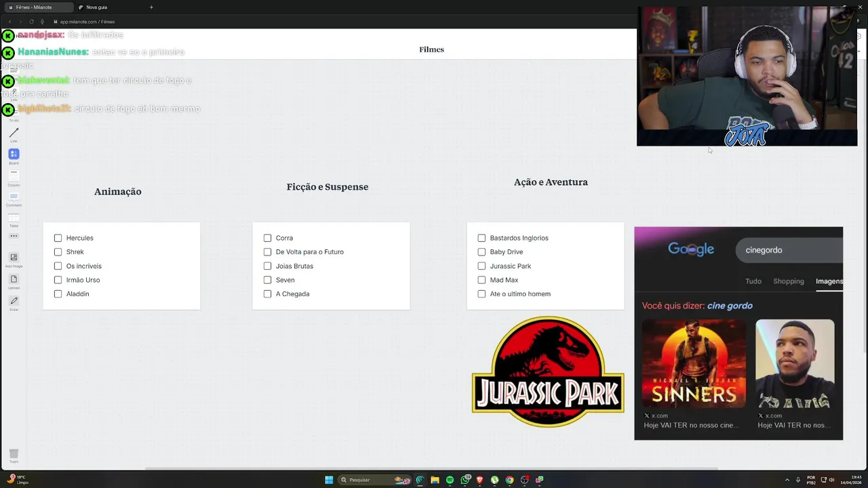Viewport: 868px width, 488px height.
Task: Check the Joias Brutas checkbox
Action: click(x=267, y=266)
